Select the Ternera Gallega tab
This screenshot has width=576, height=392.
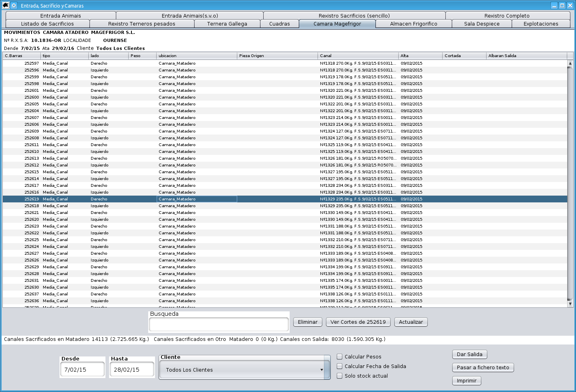pyautogui.click(x=227, y=24)
